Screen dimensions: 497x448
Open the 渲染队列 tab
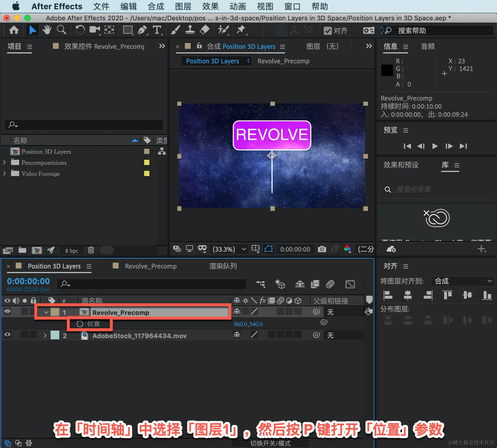click(x=223, y=266)
